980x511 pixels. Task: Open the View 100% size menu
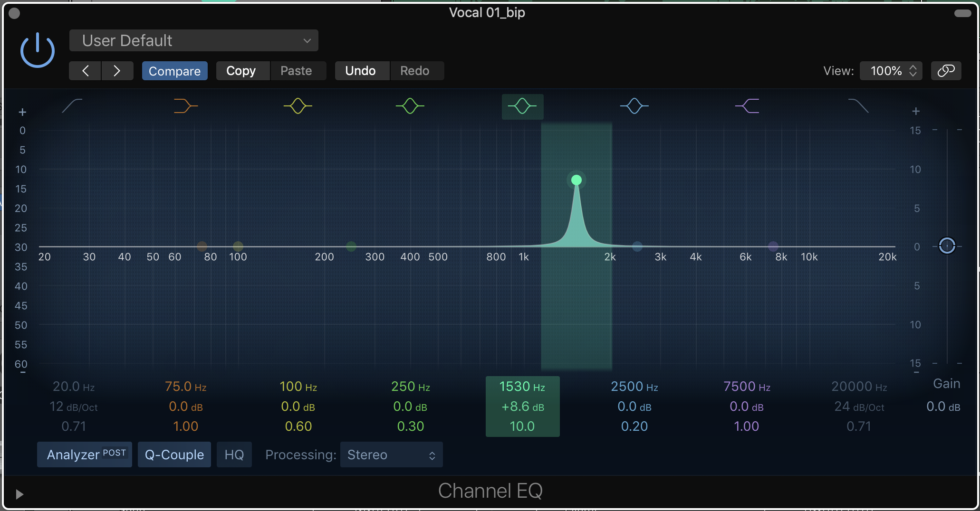click(x=891, y=71)
